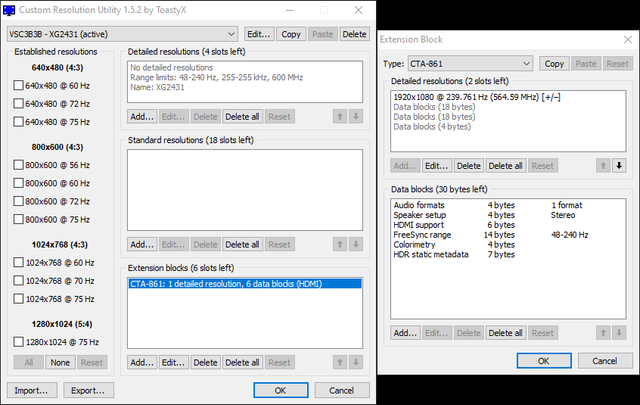This screenshot has height=405, width=640.
Task: Edit the selected extension block
Action: pos(173,363)
